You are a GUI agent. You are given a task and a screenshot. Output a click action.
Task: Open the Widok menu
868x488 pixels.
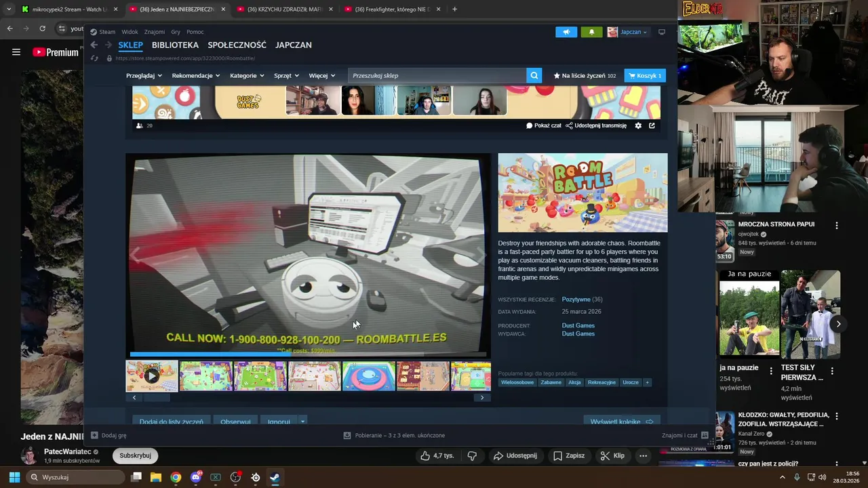click(x=130, y=32)
